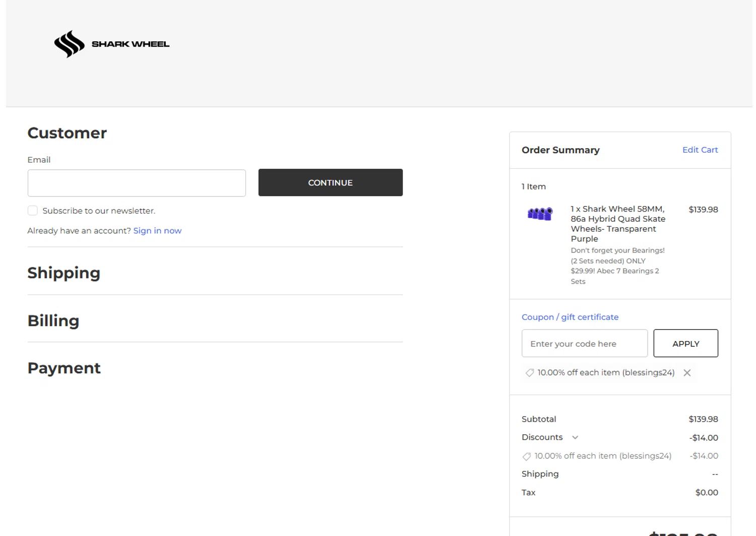Click the item price $139.98 beside product

click(x=703, y=210)
